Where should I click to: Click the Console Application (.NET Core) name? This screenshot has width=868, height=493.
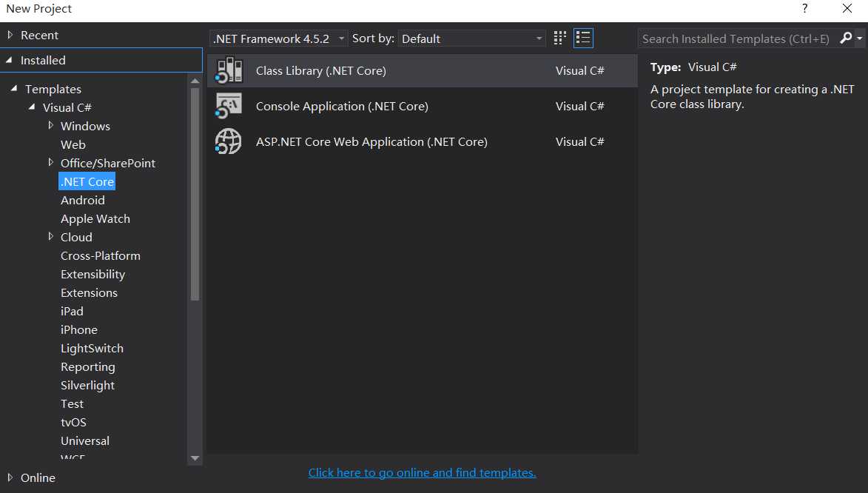[x=342, y=106]
